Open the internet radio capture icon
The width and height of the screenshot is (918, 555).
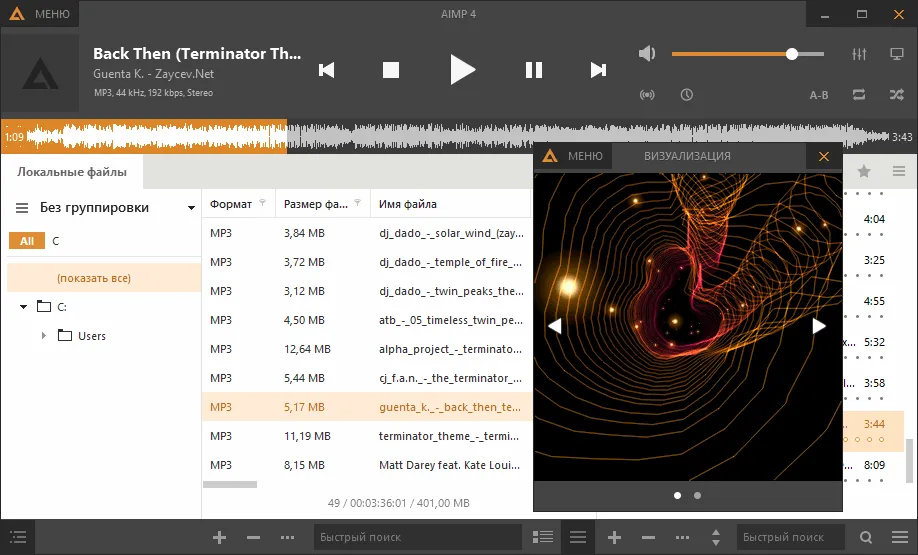647,95
